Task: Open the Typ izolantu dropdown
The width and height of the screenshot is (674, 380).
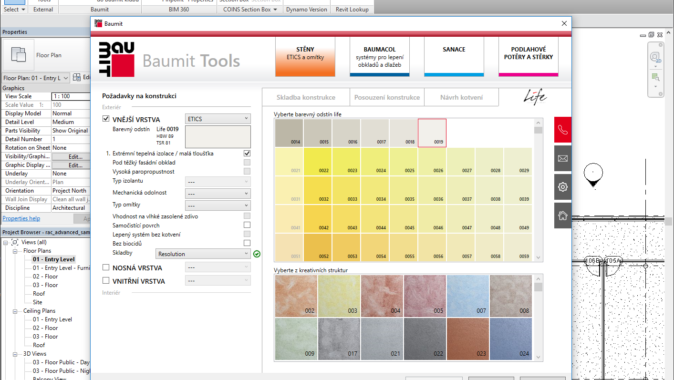Action: click(x=218, y=182)
